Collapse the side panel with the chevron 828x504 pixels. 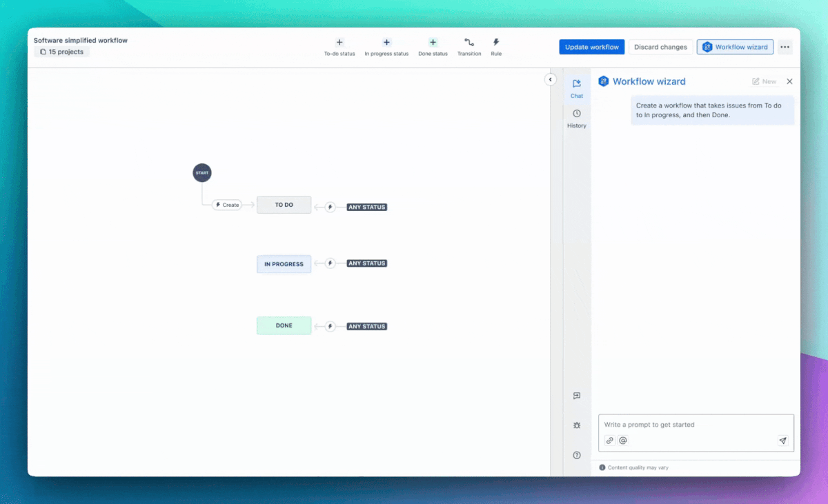[550, 79]
